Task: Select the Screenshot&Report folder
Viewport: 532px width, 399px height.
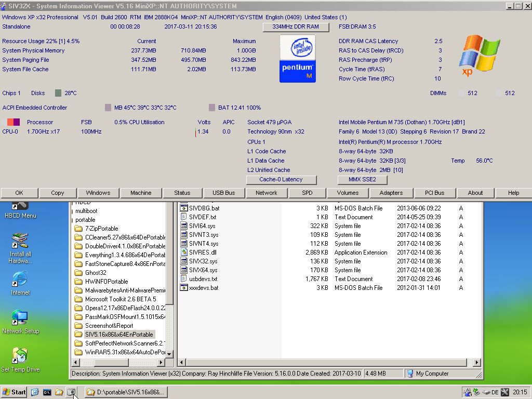Action: click(x=109, y=325)
